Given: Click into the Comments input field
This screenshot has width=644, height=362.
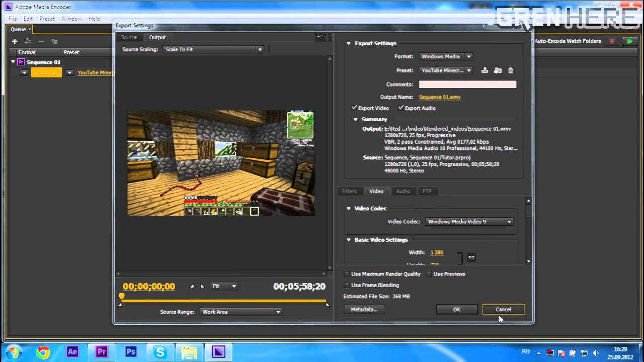Looking at the screenshot, I should tap(467, 84).
